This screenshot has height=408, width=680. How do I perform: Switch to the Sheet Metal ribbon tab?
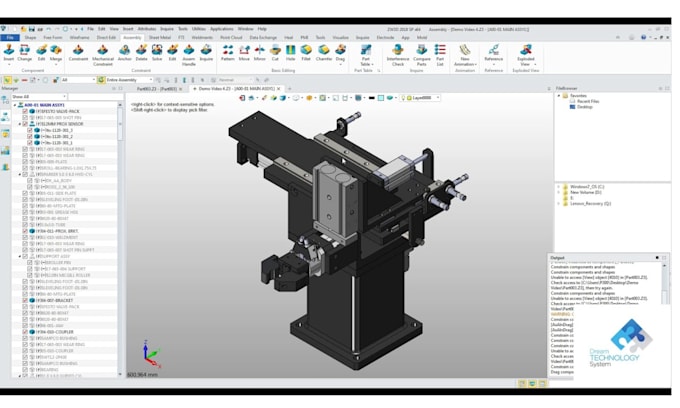click(x=160, y=38)
